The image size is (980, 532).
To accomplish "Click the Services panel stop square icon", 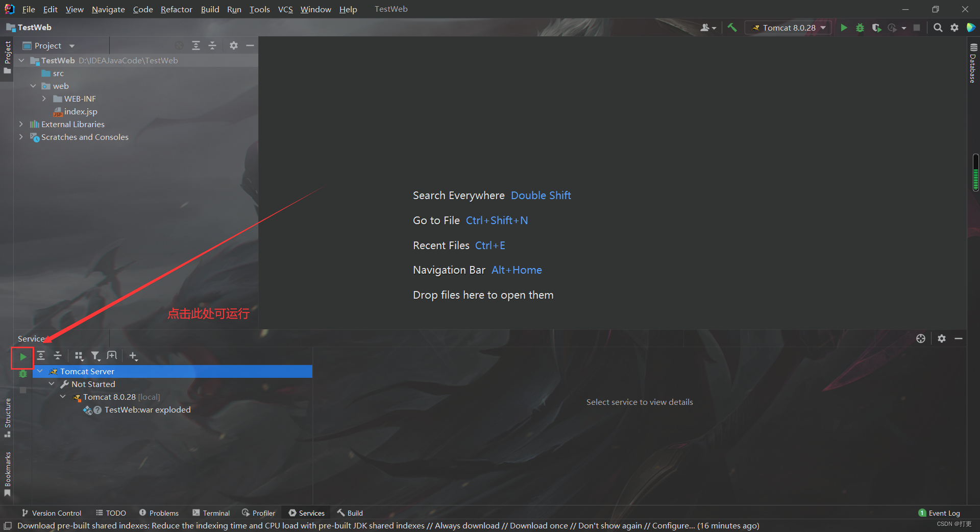I will (23, 390).
